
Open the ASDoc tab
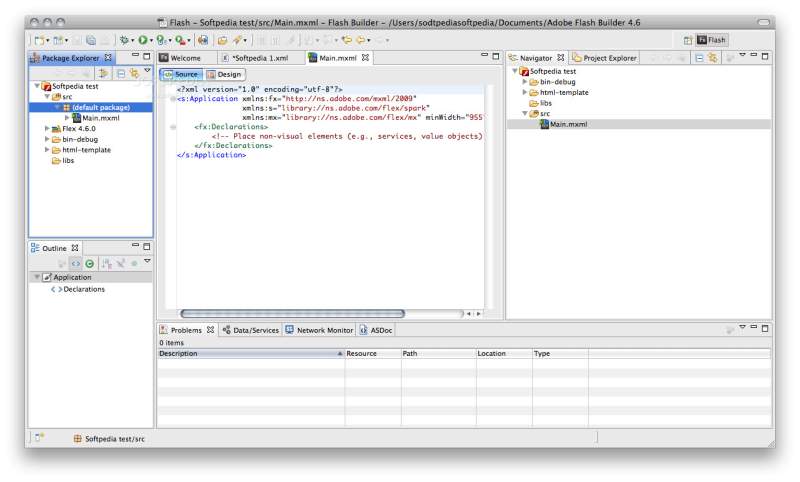coord(376,330)
